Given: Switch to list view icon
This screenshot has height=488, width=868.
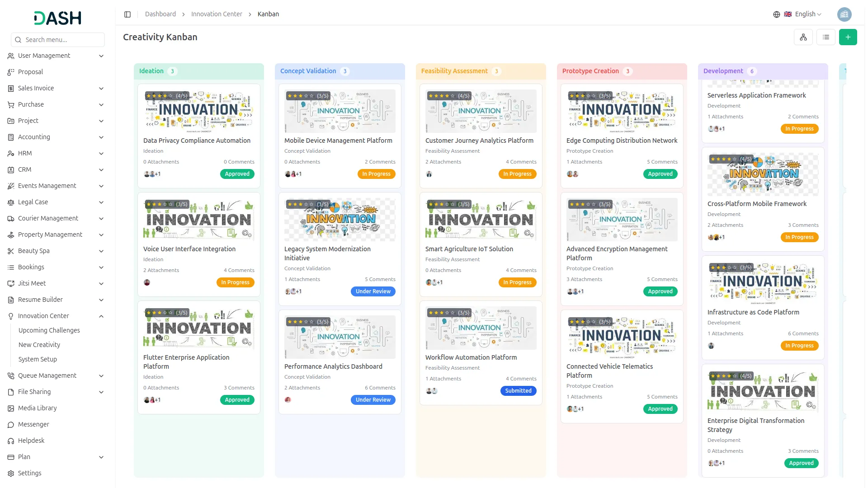Looking at the screenshot, I should 826,37.
